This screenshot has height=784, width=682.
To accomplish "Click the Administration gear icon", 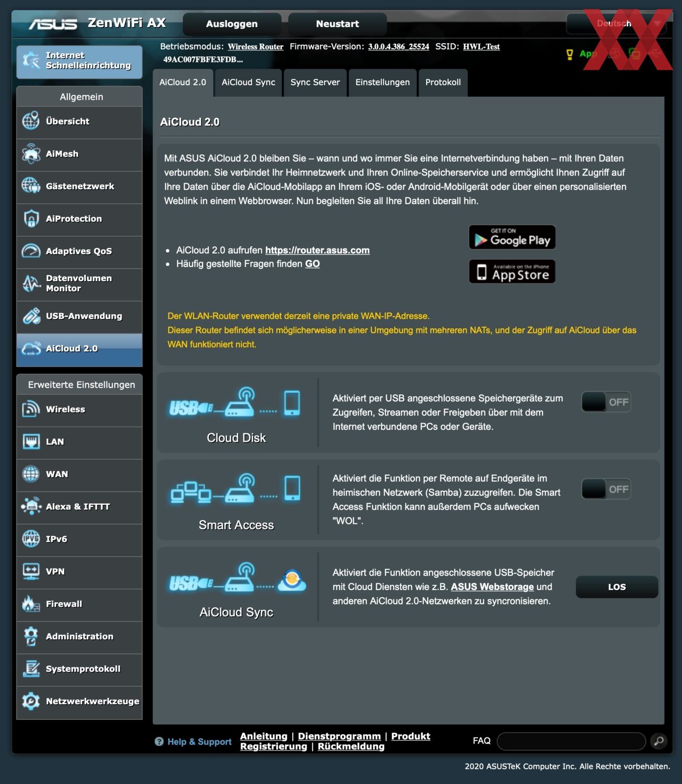I will [31, 636].
